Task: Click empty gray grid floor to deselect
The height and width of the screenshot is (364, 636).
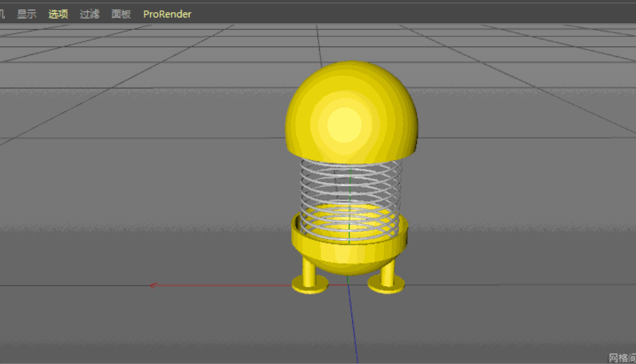Action: 151,181
